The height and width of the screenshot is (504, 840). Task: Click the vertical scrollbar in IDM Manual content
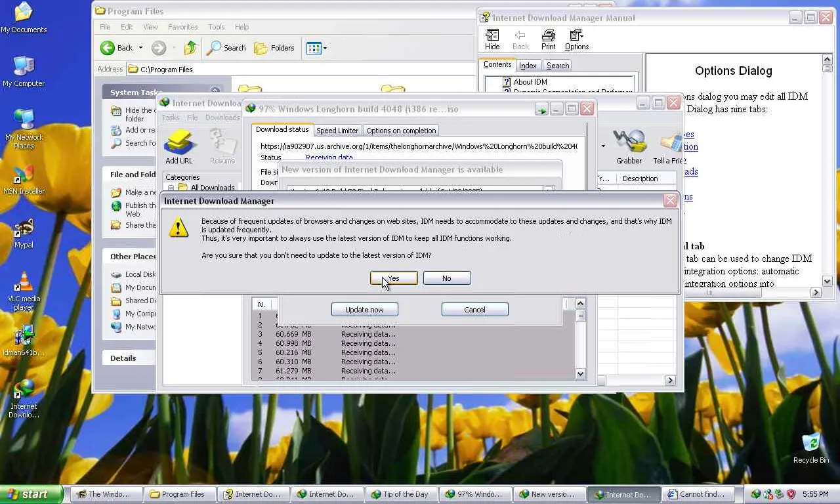click(827, 170)
